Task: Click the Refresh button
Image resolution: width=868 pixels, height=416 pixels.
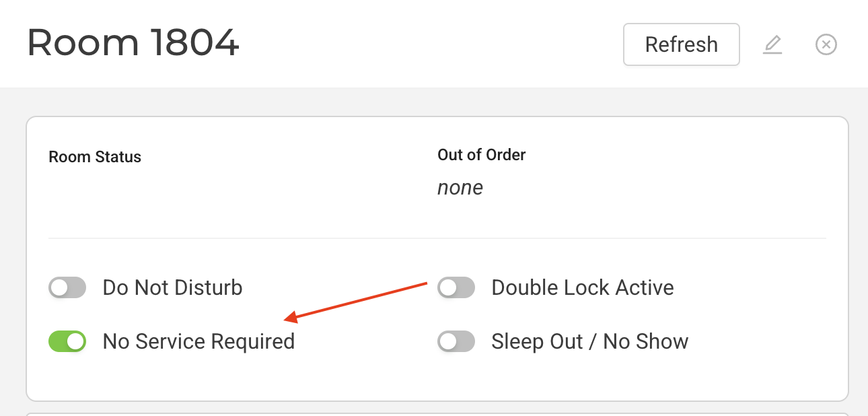Action: 681,44
